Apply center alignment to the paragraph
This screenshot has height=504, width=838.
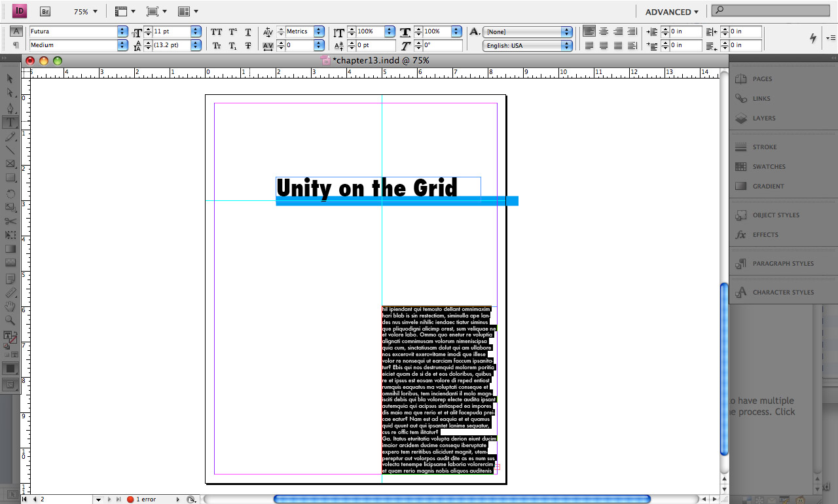(x=604, y=31)
